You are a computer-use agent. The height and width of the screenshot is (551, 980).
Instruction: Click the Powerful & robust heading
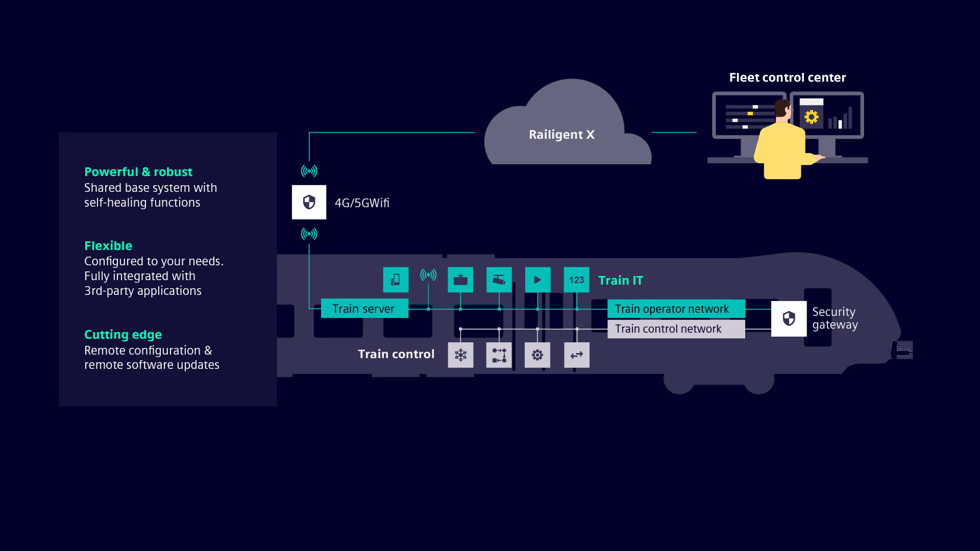(138, 172)
